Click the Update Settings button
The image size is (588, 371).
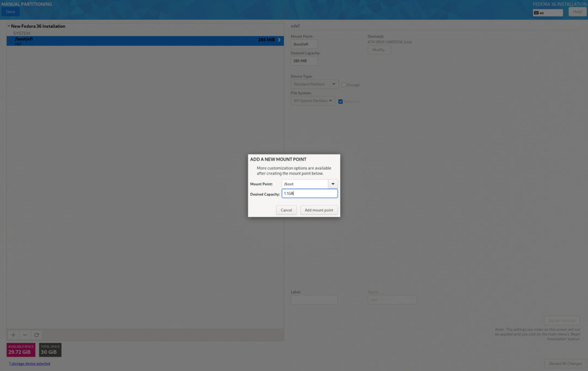562,320
